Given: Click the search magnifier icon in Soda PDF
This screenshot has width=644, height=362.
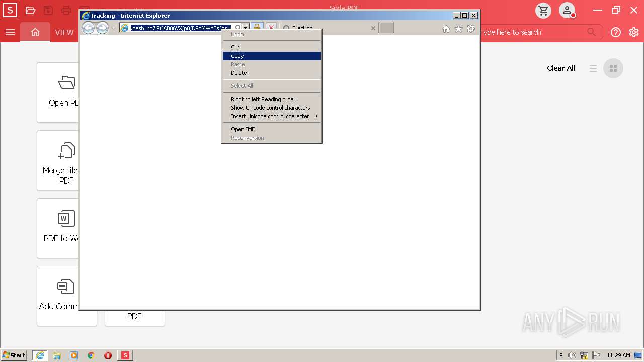Looking at the screenshot, I should [x=592, y=32].
